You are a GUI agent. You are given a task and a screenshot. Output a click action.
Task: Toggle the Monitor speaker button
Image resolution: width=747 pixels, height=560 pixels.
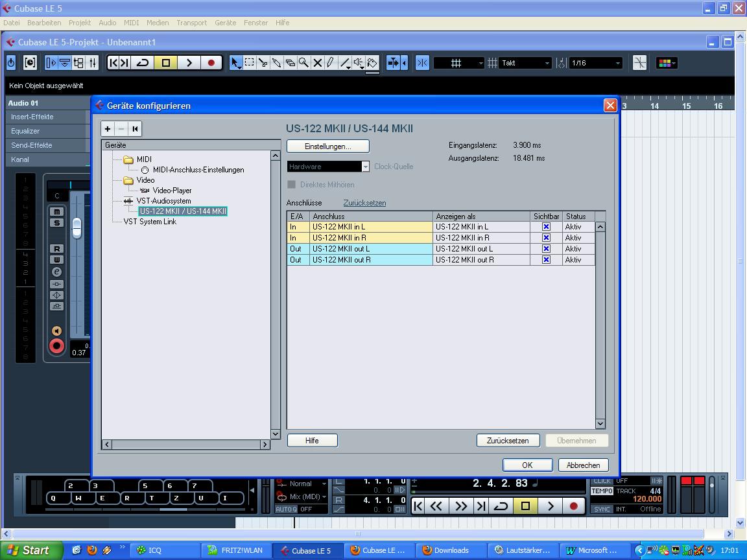pyautogui.click(x=56, y=331)
